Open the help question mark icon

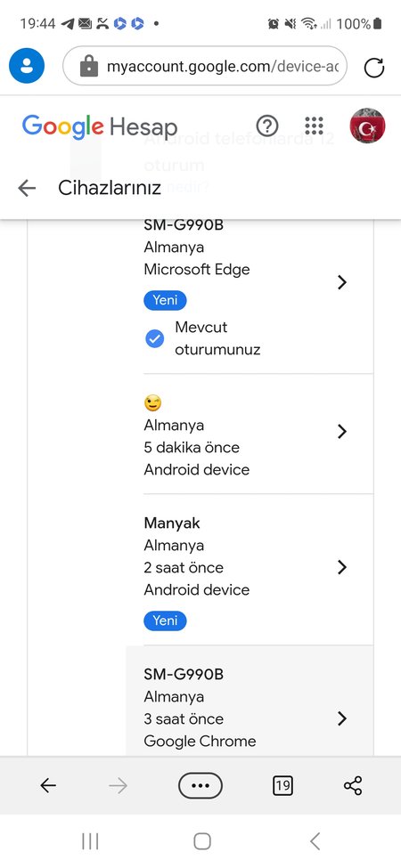[267, 126]
